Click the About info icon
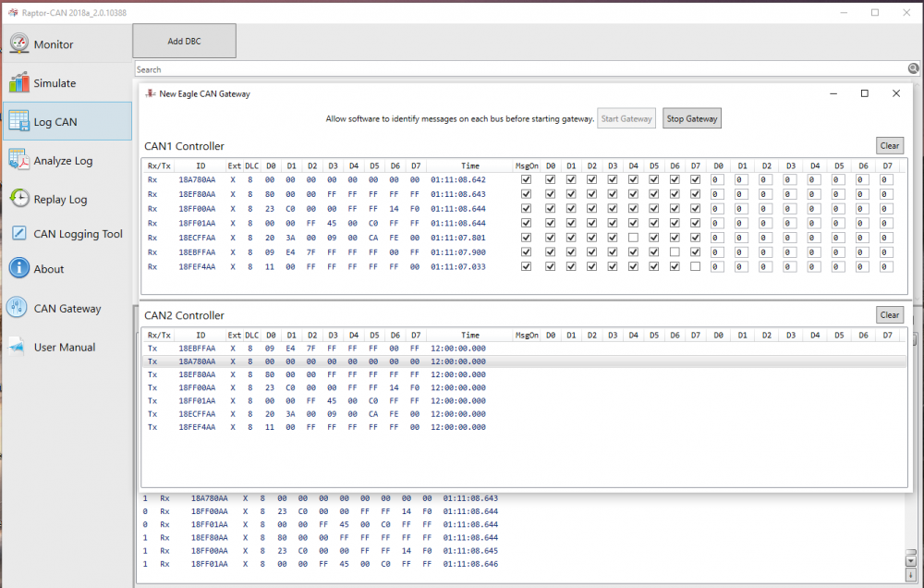The width and height of the screenshot is (924, 588). 18,269
